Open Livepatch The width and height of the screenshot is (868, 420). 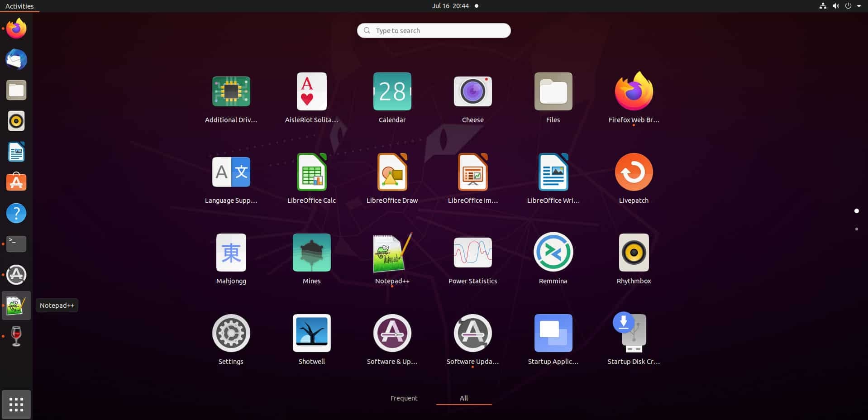tap(634, 172)
